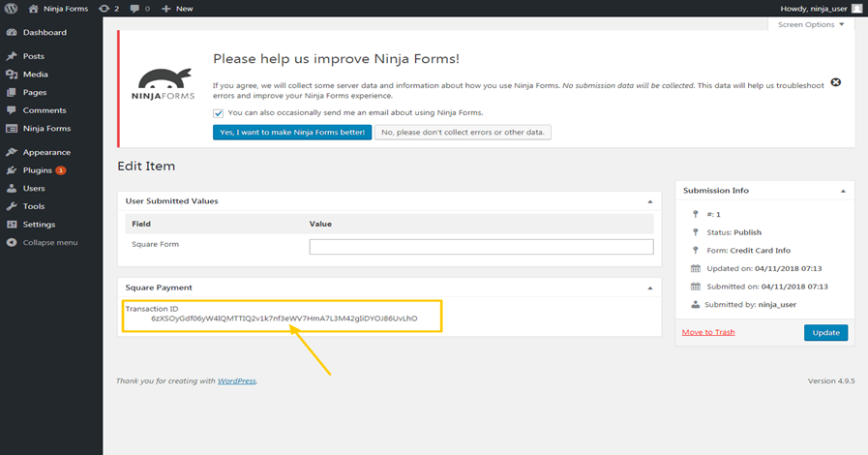This screenshot has height=455, width=868.
Task: Open Comments menu item in sidebar
Action: click(45, 110)
